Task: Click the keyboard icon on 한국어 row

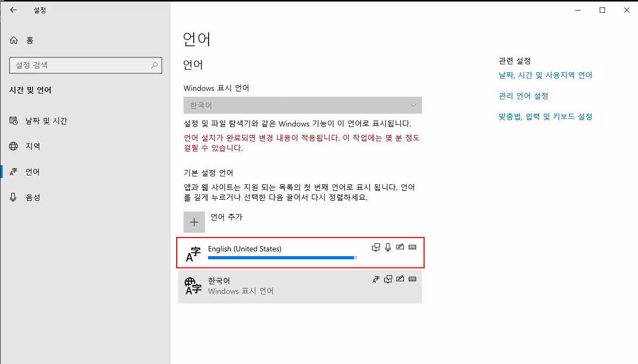Action: [x=412, y=279]
